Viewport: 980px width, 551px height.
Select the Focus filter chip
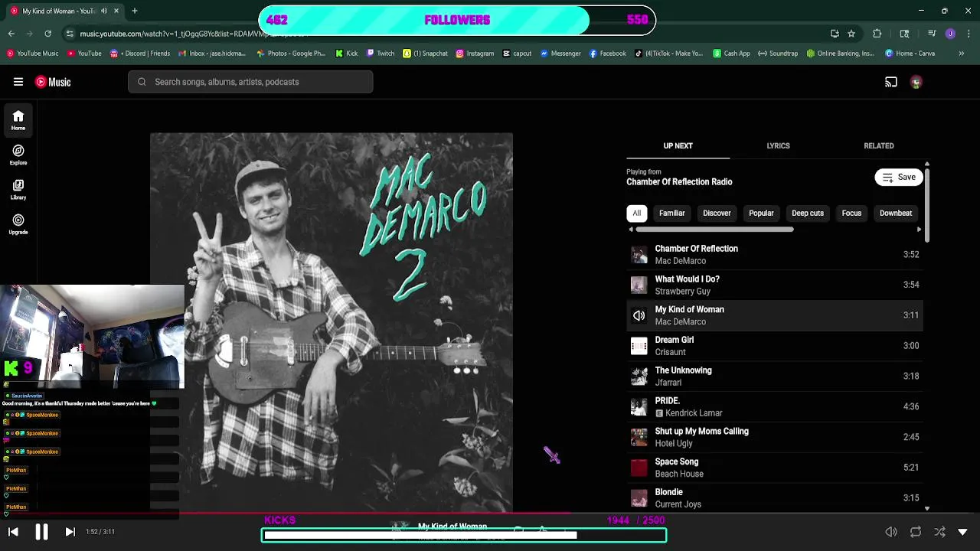coord(851,214)
